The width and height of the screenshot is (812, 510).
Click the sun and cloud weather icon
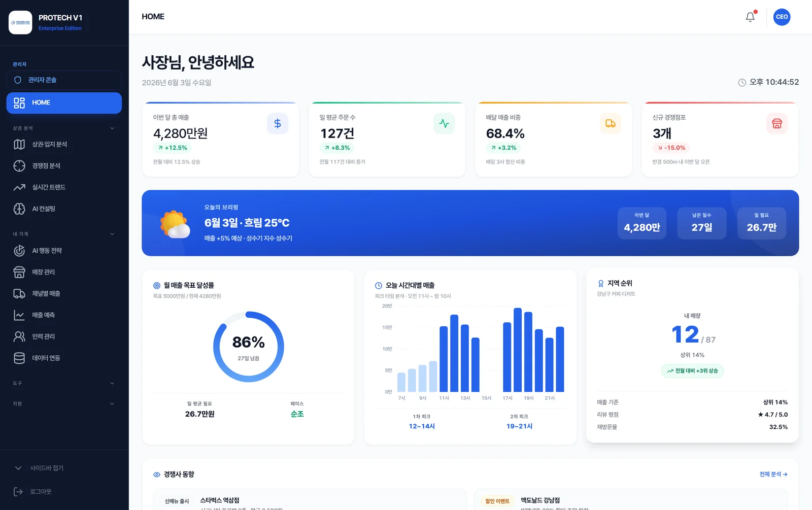pos(175,224)
